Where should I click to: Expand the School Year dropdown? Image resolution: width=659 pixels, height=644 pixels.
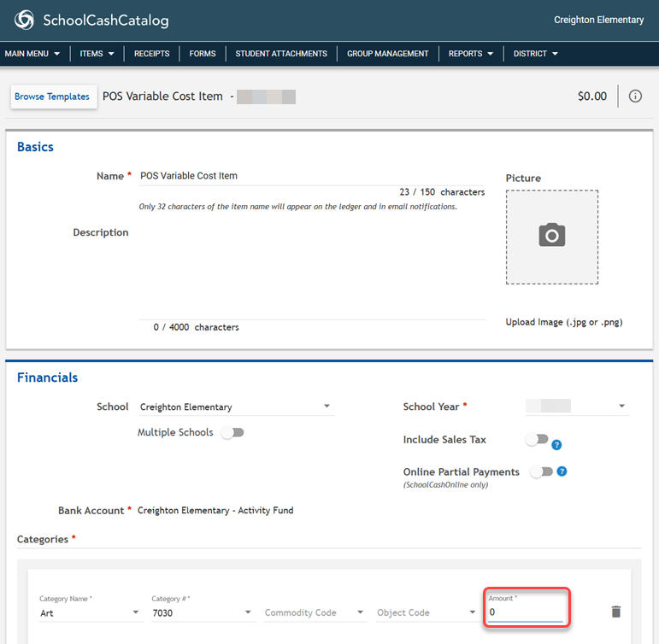[x=577, y=407]
